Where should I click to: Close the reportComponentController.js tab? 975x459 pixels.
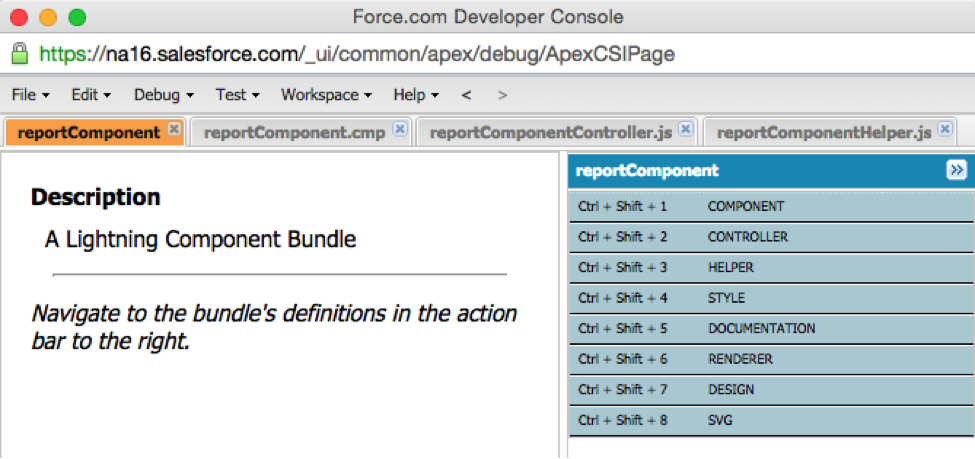pyautogui.click(x=685, y=129)
